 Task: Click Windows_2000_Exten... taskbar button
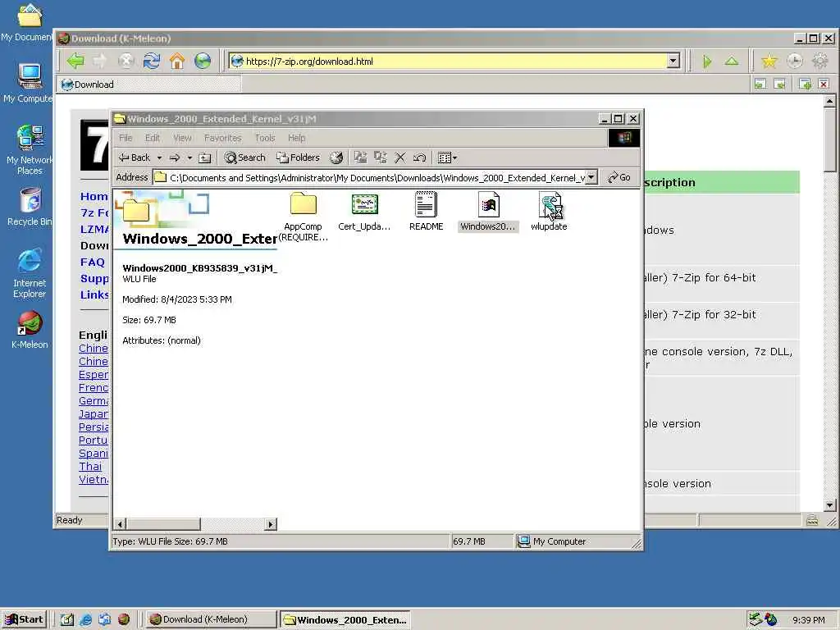coord(345,620)
